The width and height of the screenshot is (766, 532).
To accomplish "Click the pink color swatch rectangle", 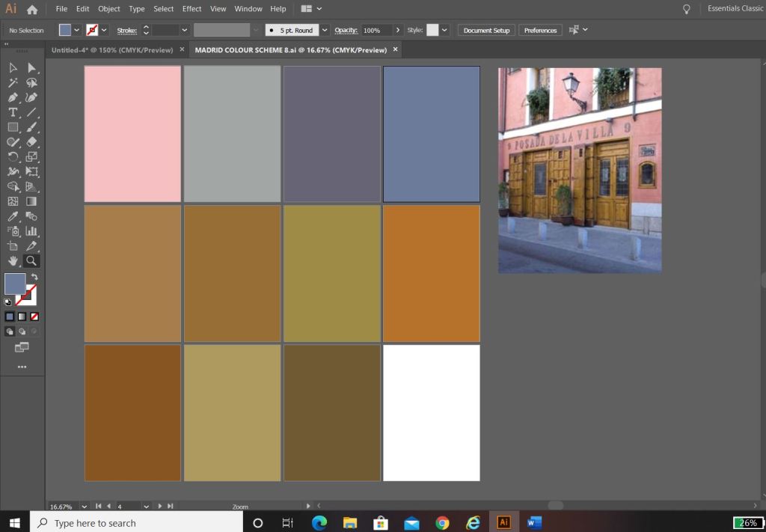I will coord(132,134).
